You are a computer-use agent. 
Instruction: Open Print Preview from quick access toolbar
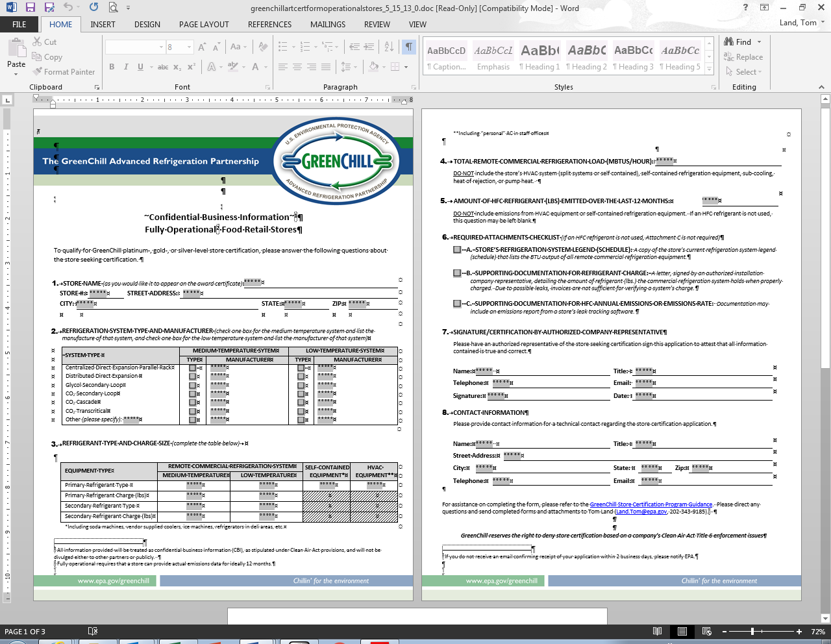tap(114, 8)
